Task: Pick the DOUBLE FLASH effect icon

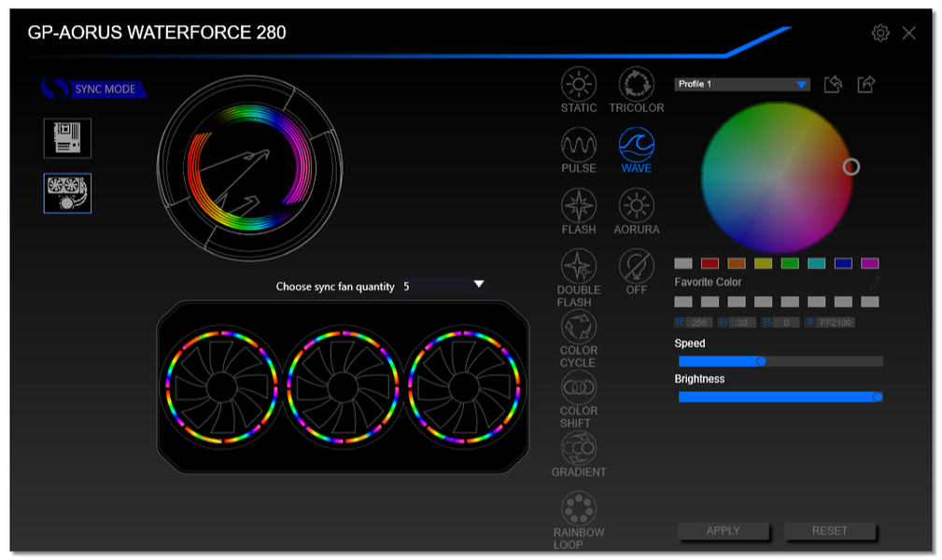Action: (579, 266)
